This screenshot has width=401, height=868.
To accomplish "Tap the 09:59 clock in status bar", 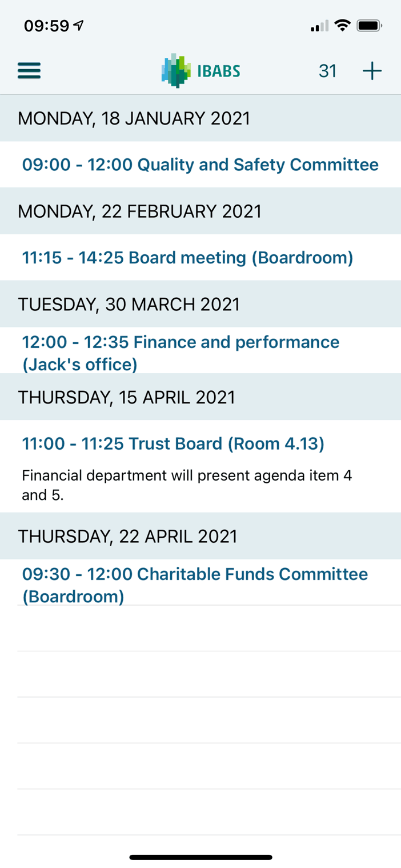I will pos(46,26).
